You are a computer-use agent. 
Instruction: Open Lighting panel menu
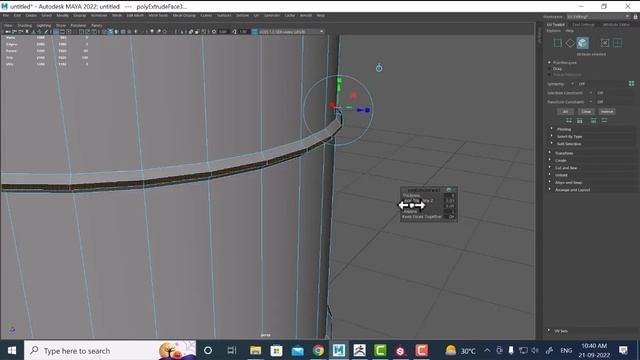click(44, 25)
